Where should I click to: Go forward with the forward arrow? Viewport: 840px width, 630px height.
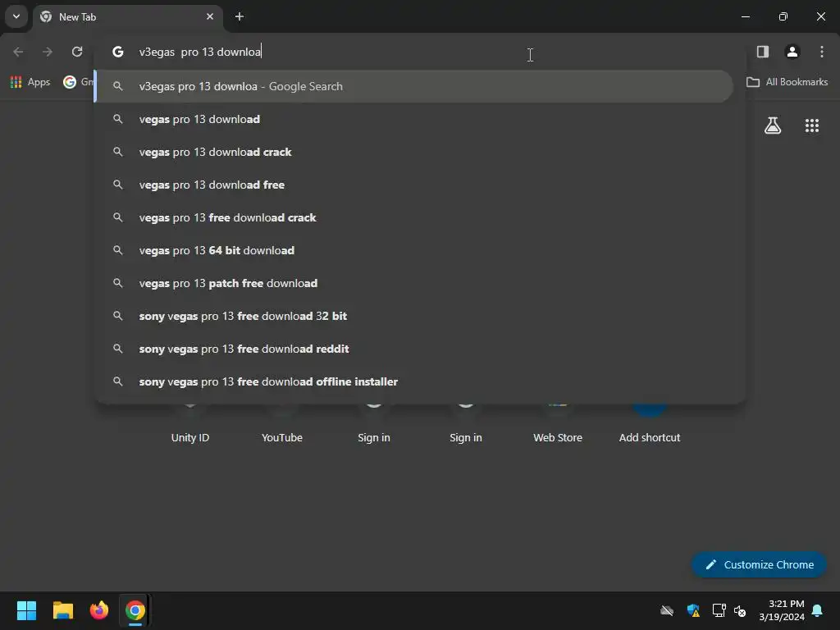(x=48, y=52)
